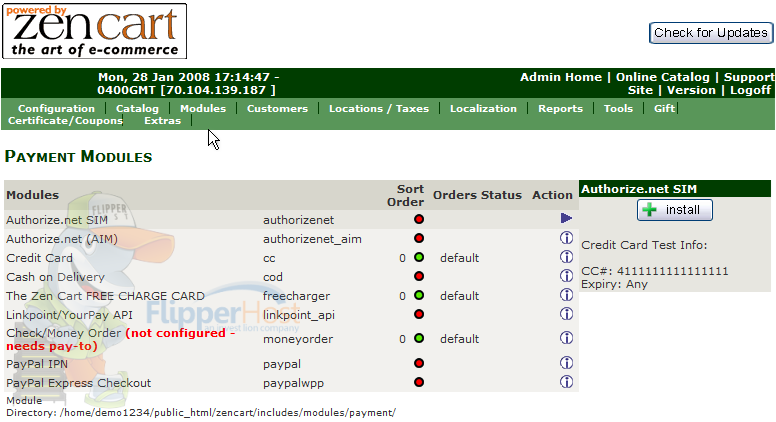The image size is (776, 422).
Task: Open info icon for Cash on Delivery row
Action: (x=566, y=276)
